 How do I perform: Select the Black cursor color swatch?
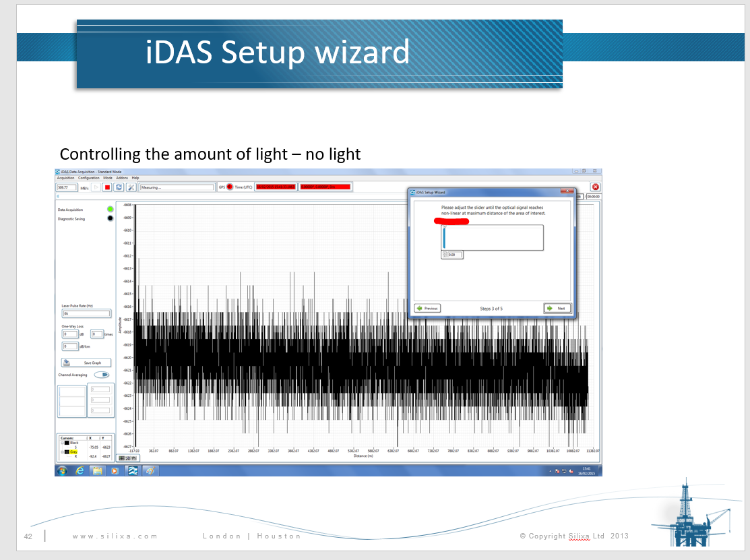click(x=67, y=443)
